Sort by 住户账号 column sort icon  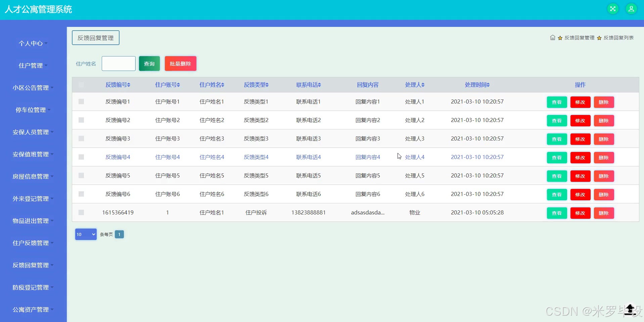pos(179,85)
